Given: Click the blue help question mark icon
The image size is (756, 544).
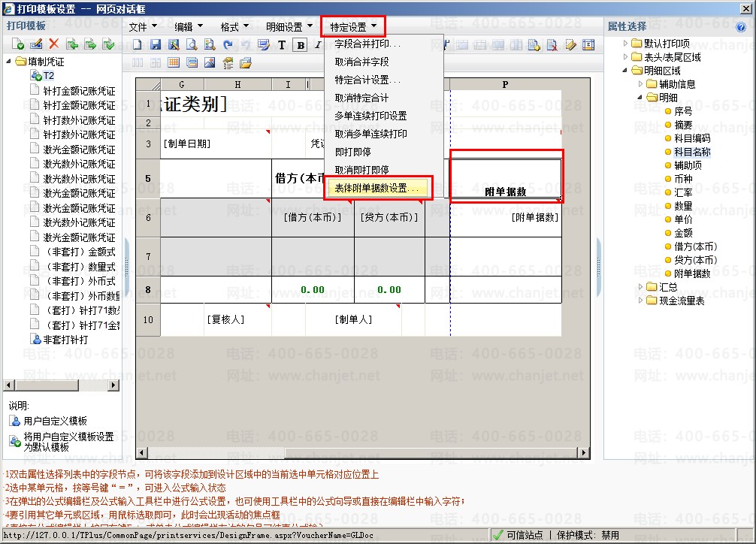Looking at the screenshot, I should 741,27.
